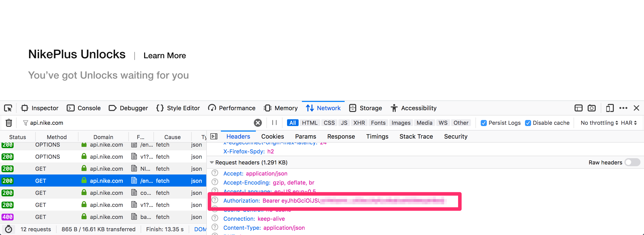The width and height of the screenshot is (644, 235).
Task: Select the GET request for file co...
Action: click(x=103, y=193)
